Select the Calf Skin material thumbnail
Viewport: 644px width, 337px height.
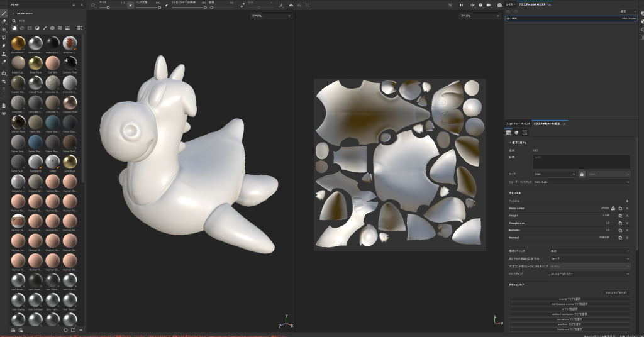(x=53, y=64)
